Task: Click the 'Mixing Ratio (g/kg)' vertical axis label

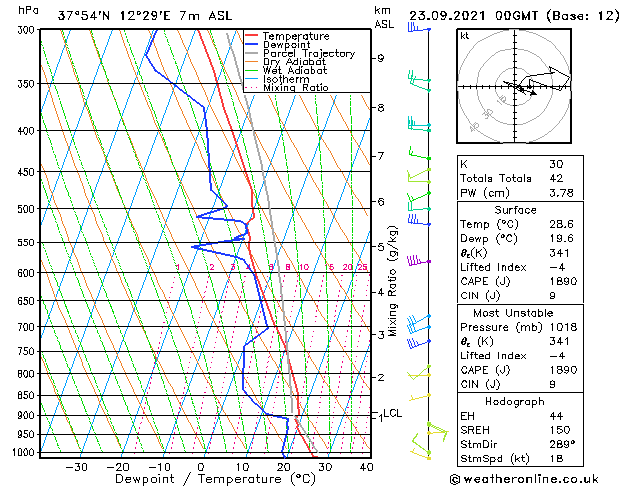Action: point(393,281)
